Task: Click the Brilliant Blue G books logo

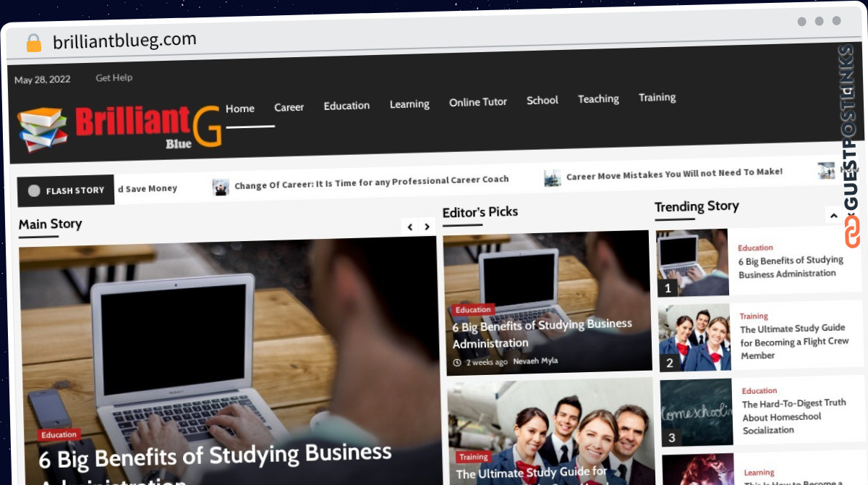Action: coord(119,128)
